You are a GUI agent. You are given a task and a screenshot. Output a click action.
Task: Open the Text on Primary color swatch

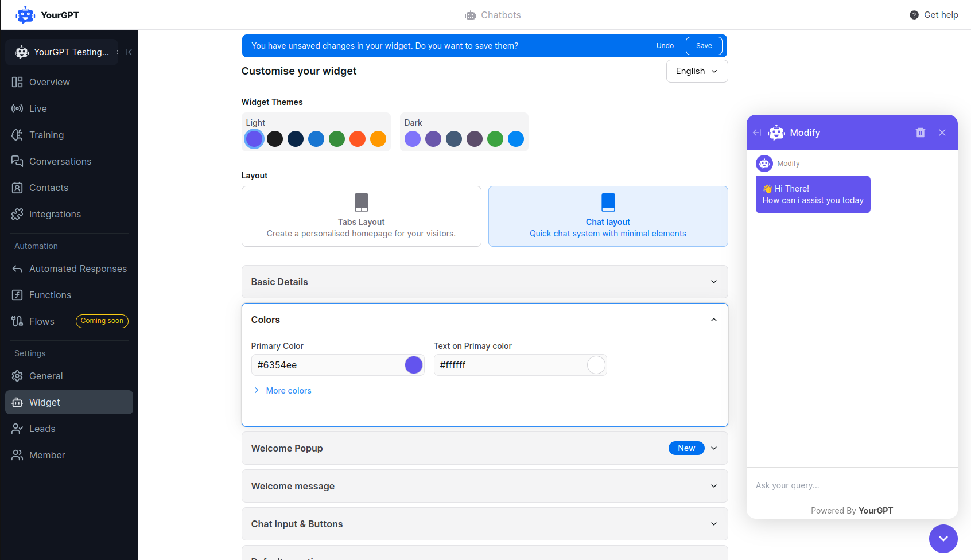click(x=596, y=365)
